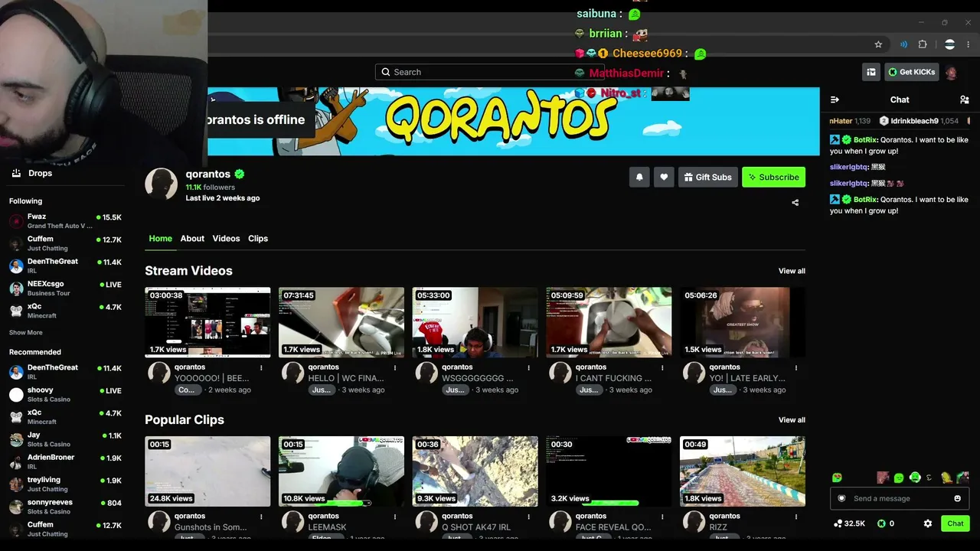
Task: Switch to the Home tab
Action: tap(160, 239)
